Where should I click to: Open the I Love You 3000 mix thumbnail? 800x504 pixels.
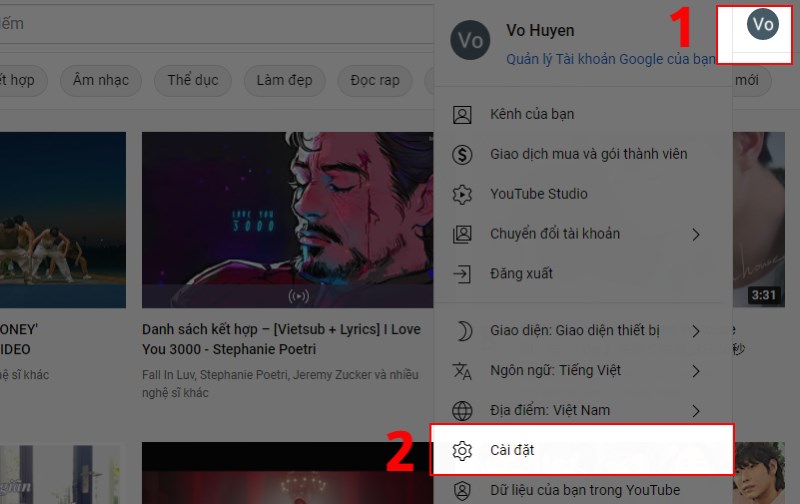[287, 220]
